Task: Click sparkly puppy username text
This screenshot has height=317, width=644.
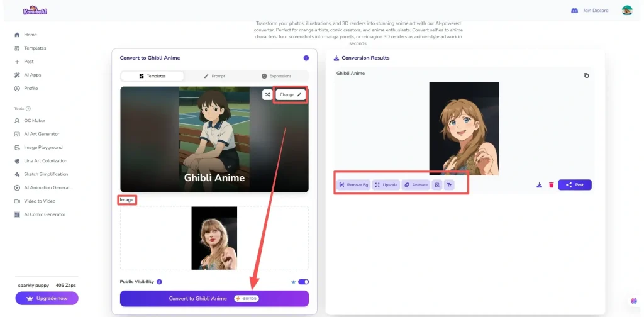Action: 33,285
